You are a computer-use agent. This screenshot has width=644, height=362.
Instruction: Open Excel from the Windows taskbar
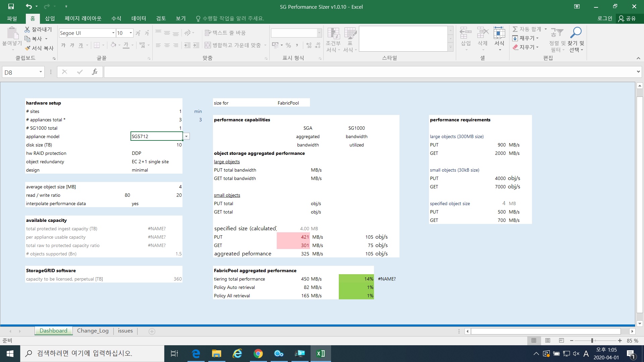point(320,353)
